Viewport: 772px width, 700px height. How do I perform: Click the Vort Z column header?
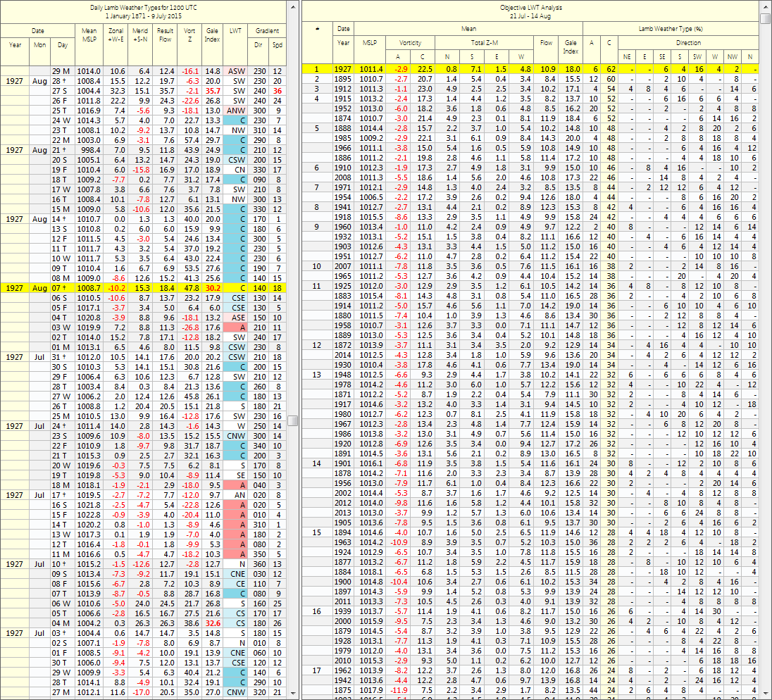(x=189, y=35)
